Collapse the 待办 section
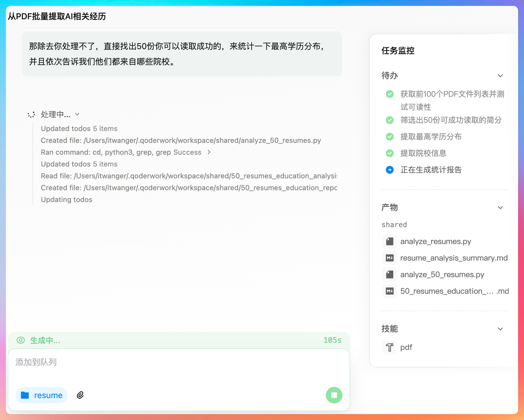524x420 pixels. (500, 76)
